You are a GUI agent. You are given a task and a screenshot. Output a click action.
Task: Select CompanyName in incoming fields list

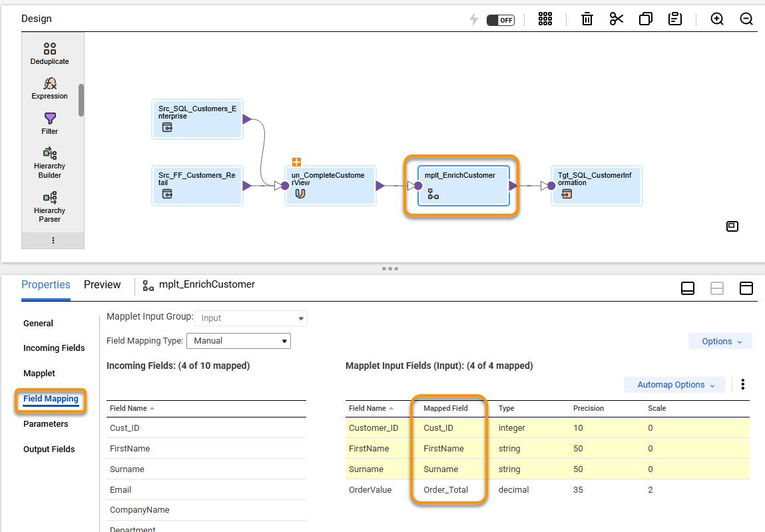(x=206, y=509)
